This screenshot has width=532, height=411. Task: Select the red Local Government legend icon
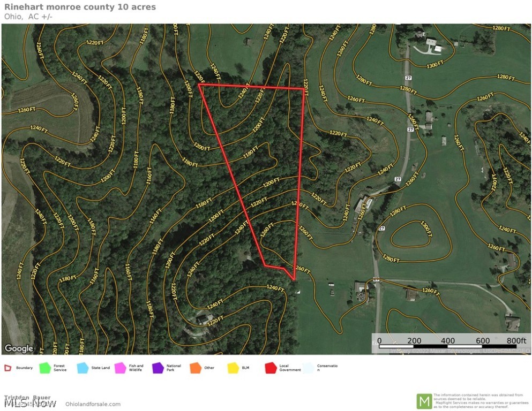click(271, 368)
